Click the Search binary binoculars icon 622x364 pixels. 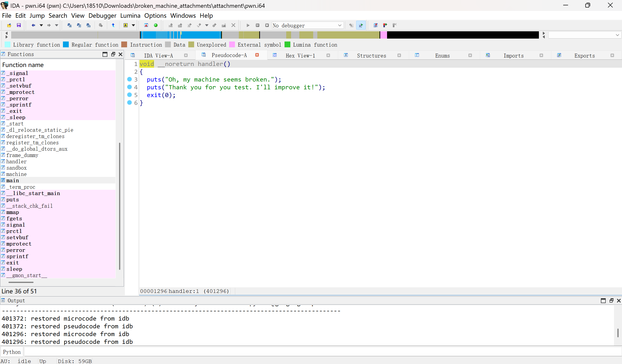pyautogui.click(x=88, y=25)
